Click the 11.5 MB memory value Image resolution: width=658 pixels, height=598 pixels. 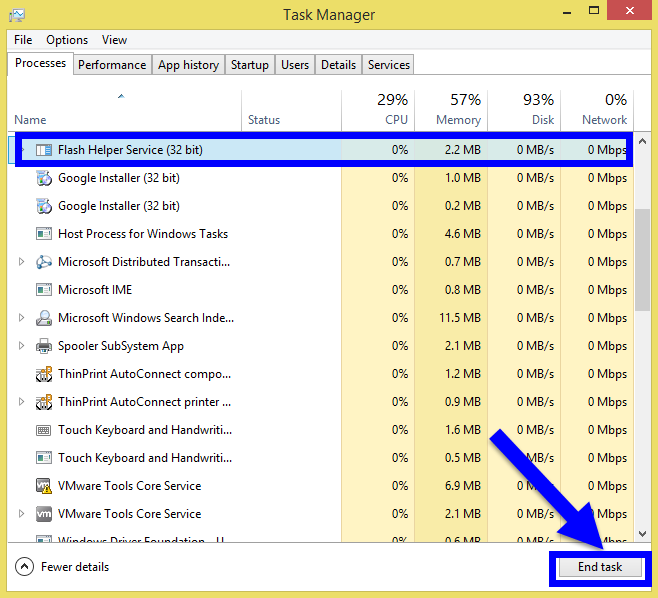pos(460,318)
